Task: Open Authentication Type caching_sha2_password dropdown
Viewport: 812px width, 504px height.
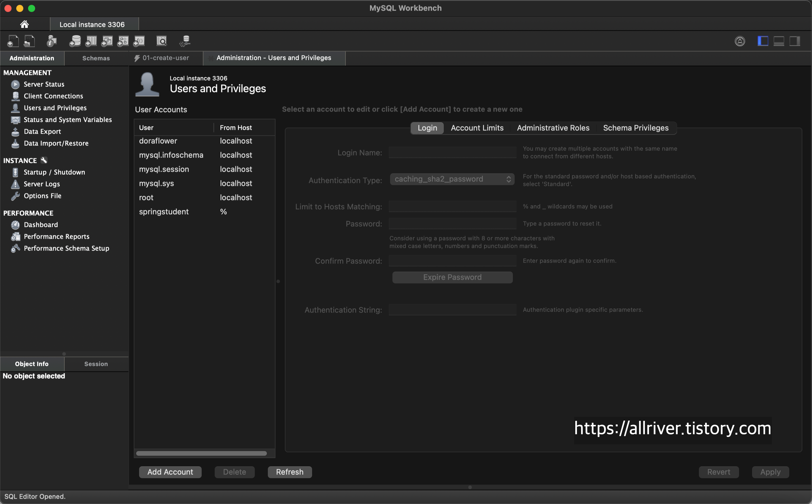Action: 452,179
